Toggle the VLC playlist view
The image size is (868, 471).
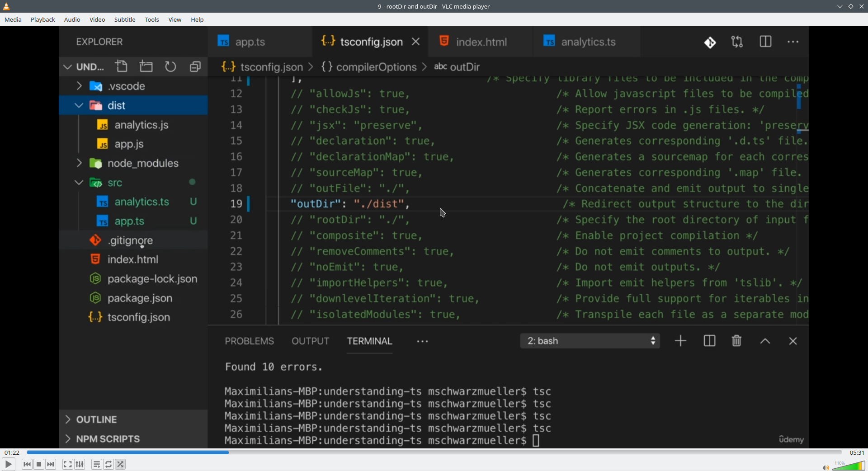(97, 464)
